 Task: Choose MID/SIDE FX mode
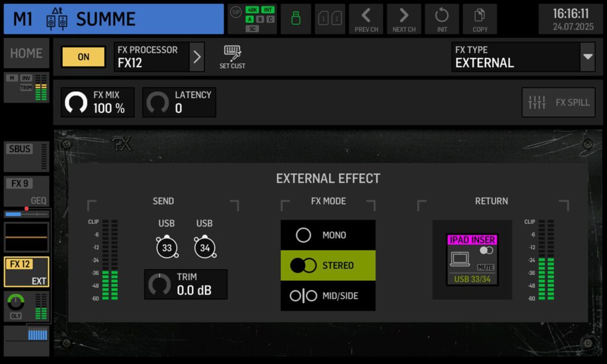pos(328,296)
